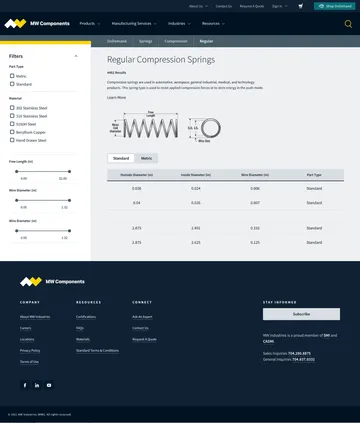Open the Resources menu dropdown
Image resolution: width=360 pixels, height=423 pixels.
click(x=213, y=24)
